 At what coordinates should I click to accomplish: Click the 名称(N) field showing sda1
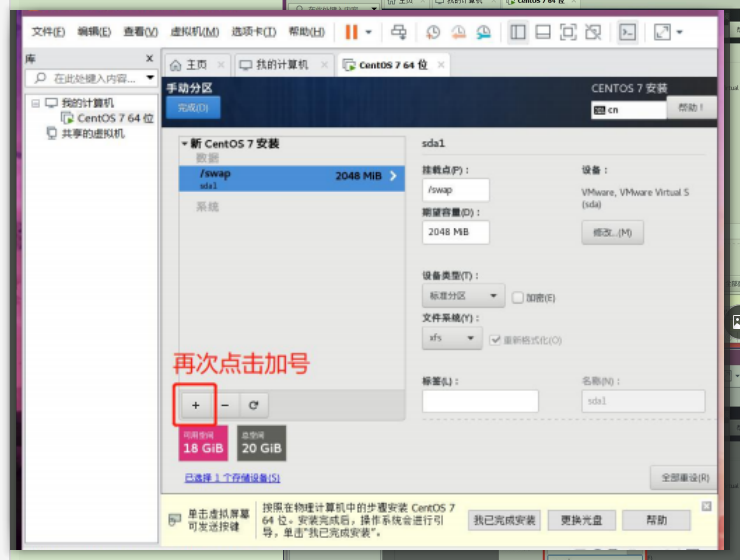(643, 401)
